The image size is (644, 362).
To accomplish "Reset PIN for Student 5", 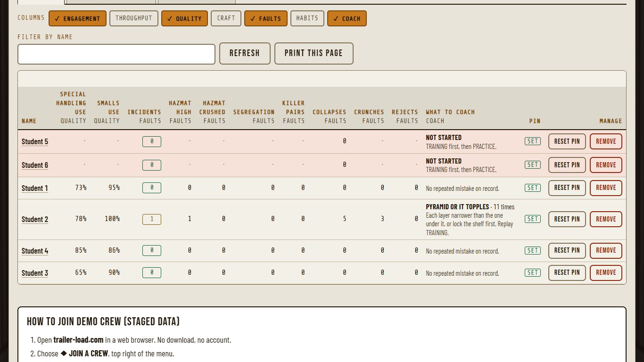I will tap(567, 141).
